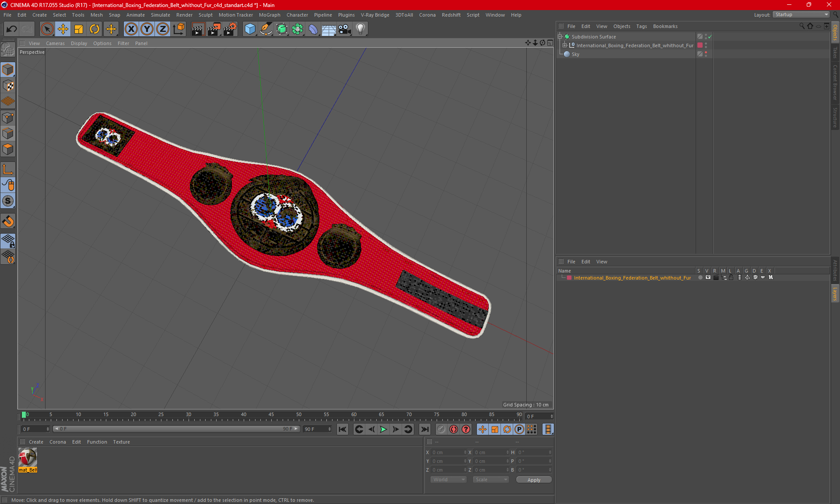Go to start of animation

pos(343,429)
